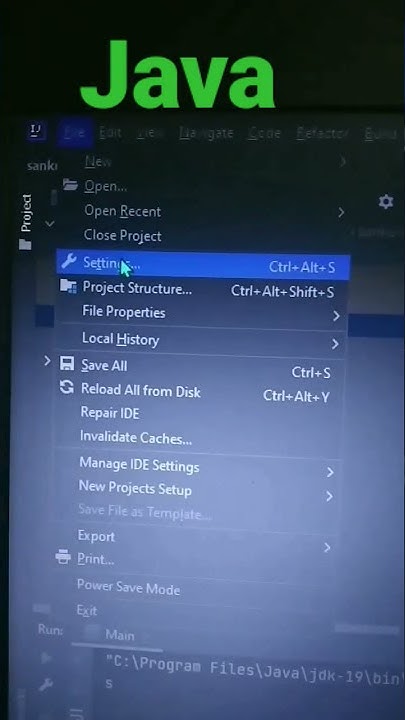Viewport: 405px width, 720px height.
Task: Expand the File Properties submenu arrow
Action: coord(336,316)
